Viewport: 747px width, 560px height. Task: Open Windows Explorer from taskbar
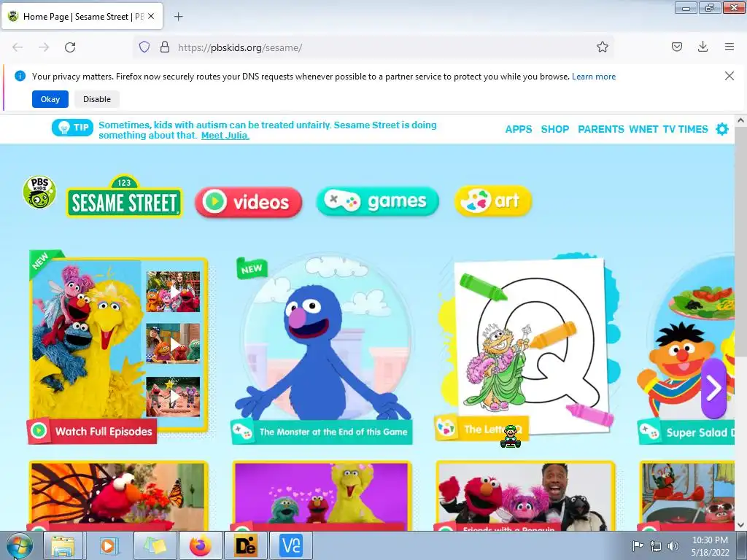[63, 545]
